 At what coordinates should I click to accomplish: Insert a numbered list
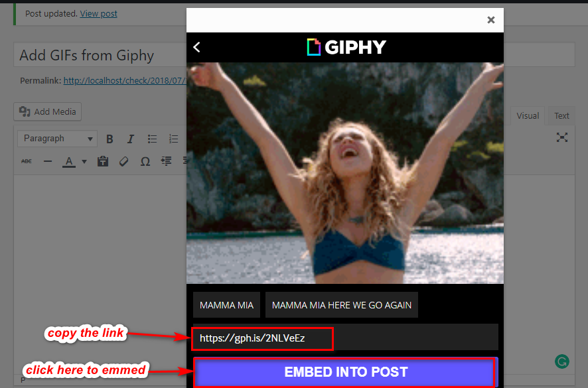173,139
